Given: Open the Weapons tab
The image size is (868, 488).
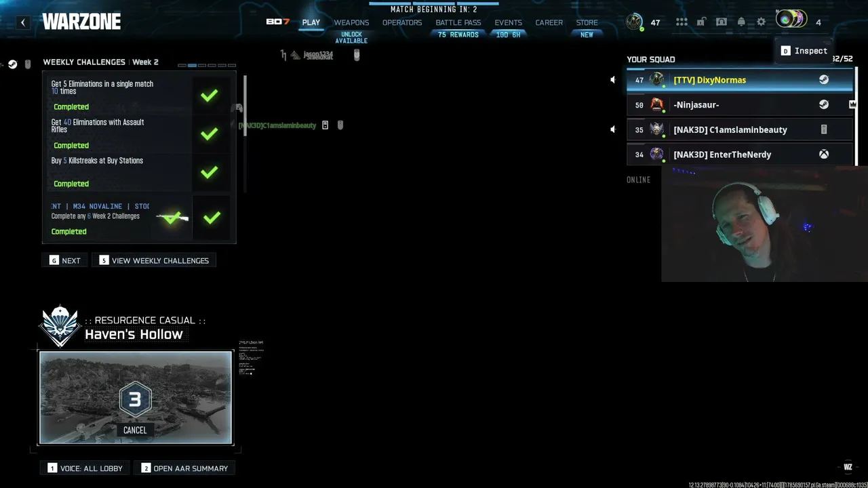Looking at the screenshot, I should click(x=351, y=22).
